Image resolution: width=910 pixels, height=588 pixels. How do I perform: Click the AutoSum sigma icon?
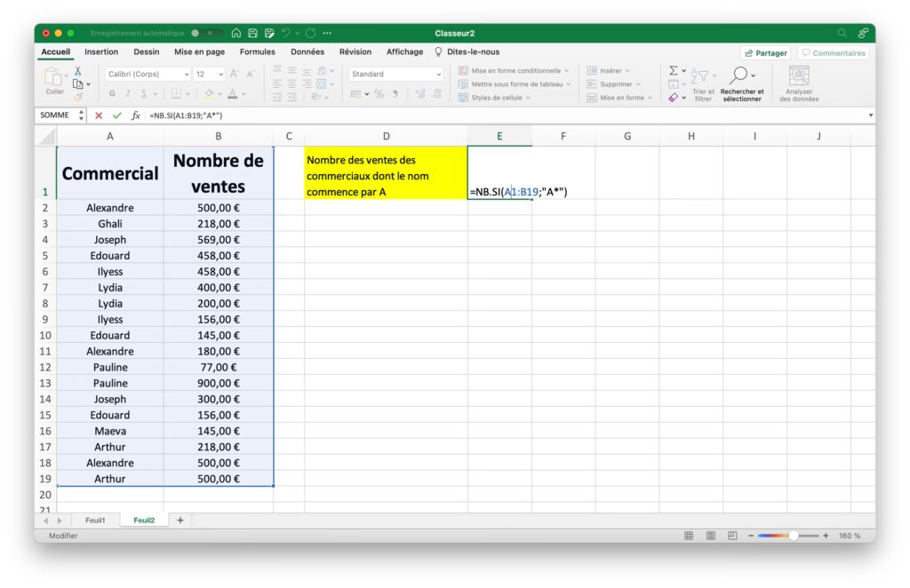click(x=674, y=71)
